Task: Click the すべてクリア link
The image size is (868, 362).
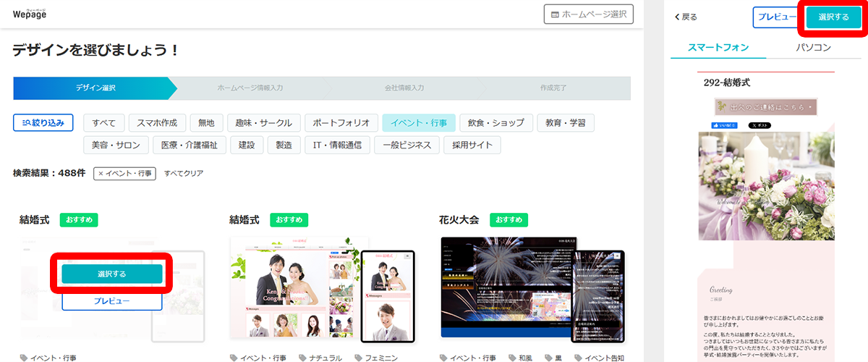Action: click(184, 174)
